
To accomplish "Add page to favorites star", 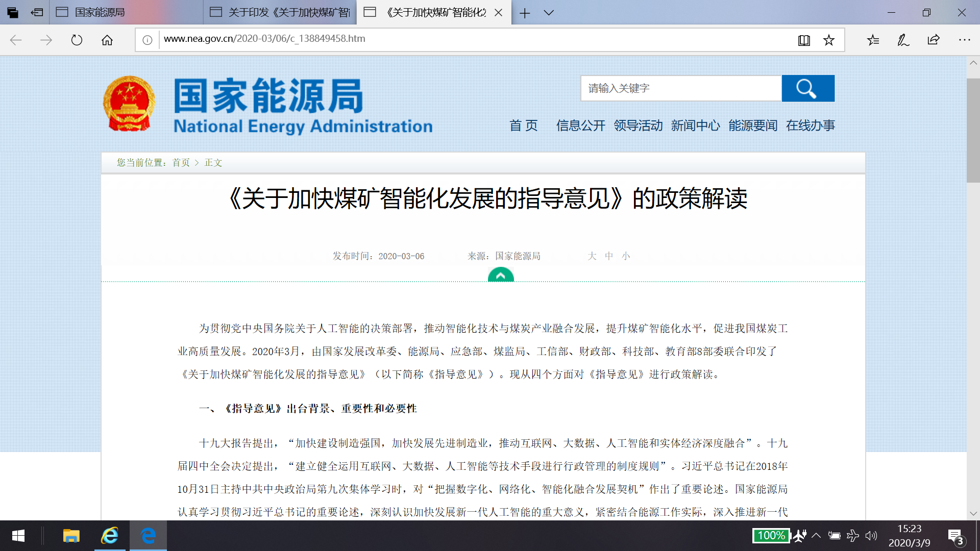I will point(829,40).
